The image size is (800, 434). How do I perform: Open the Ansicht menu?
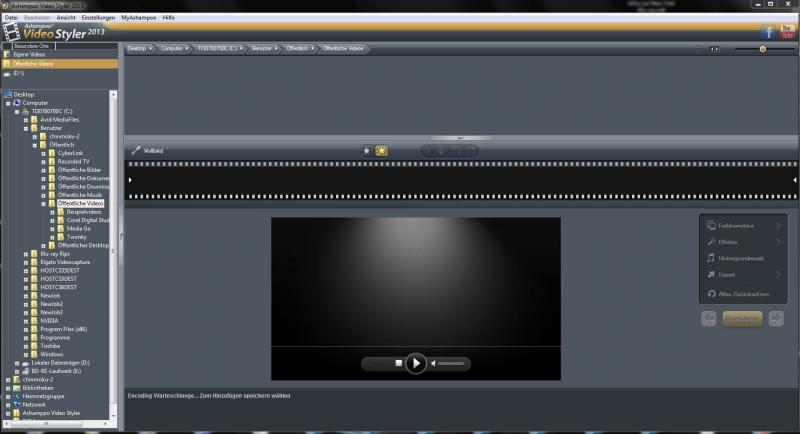click(66, 17)
